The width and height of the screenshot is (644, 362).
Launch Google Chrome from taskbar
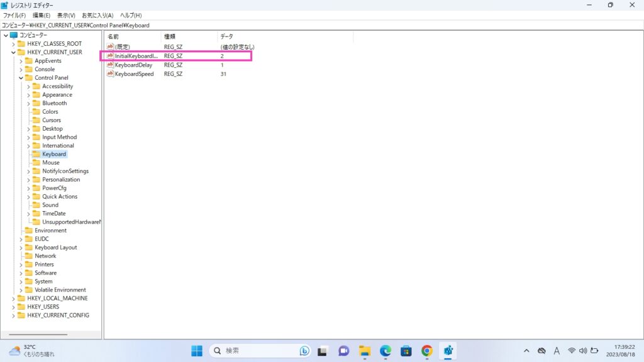pos(426,351)
